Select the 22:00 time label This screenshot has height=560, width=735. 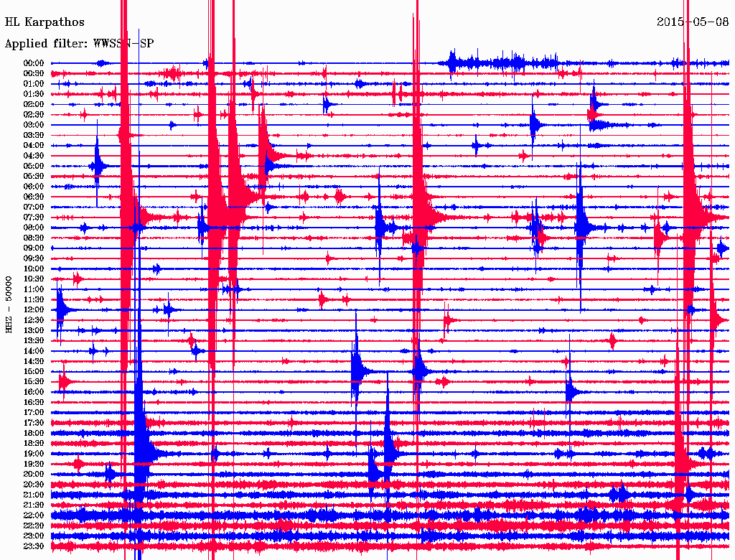(34, 515)
